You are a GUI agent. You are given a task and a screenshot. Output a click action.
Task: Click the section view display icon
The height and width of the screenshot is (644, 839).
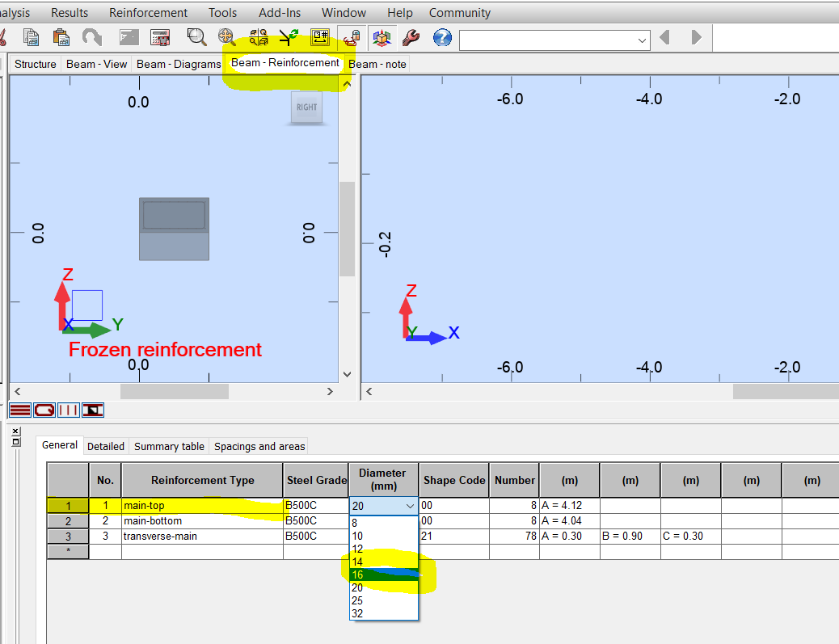92,410
